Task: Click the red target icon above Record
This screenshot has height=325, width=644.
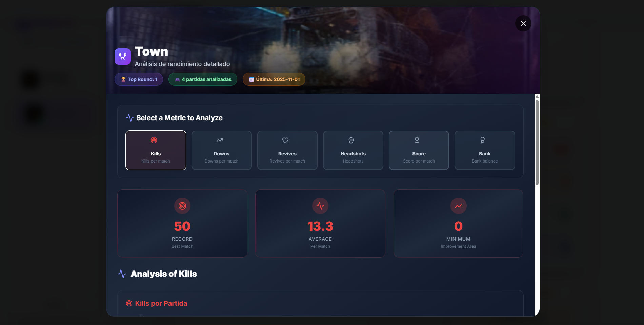Action: (182, 206)
